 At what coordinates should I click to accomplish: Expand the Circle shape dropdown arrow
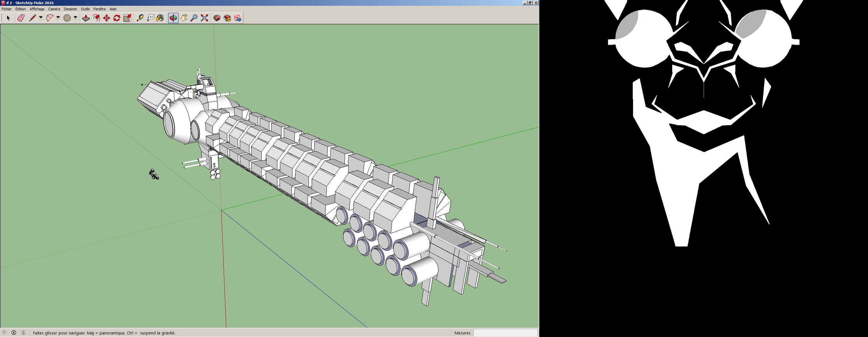point(75,18)
